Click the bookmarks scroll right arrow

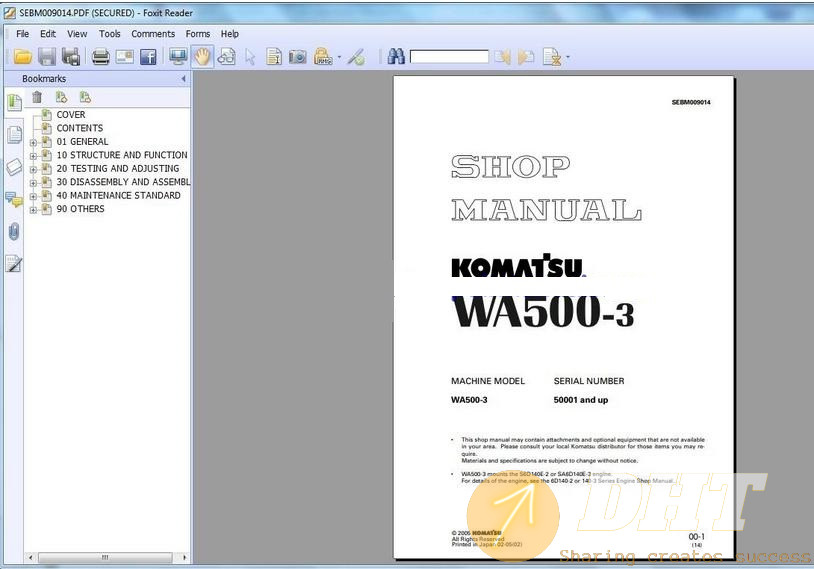(x=184, y=557)
